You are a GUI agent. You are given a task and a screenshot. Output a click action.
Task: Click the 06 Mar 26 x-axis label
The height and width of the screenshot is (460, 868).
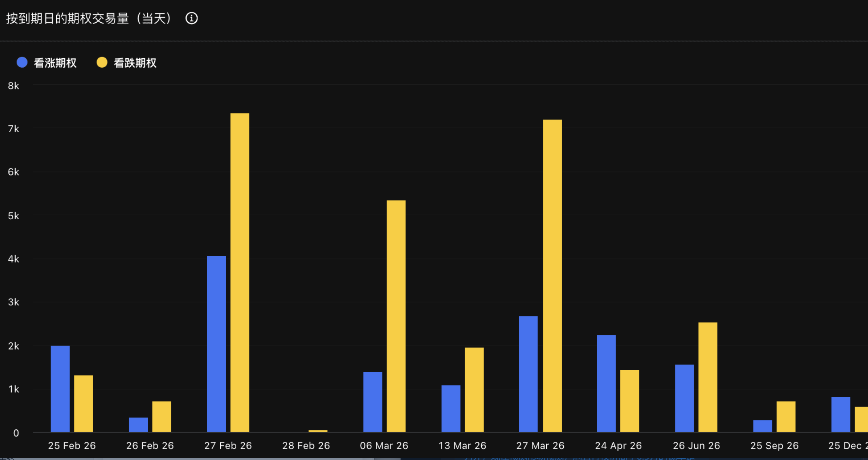pos(384,445)
